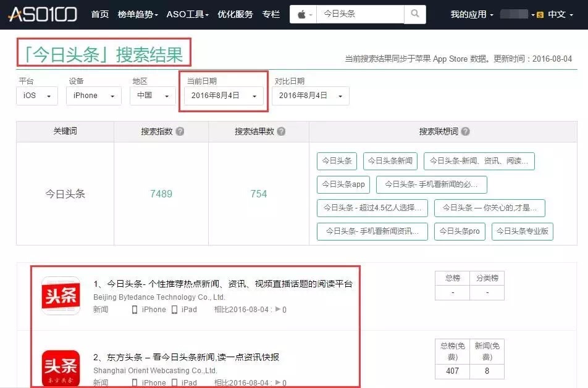Image resolution: width=588 pixels, height=388 pixels.
Task: Open the 东方头条 result title link
Action: (x=187, y=357)
